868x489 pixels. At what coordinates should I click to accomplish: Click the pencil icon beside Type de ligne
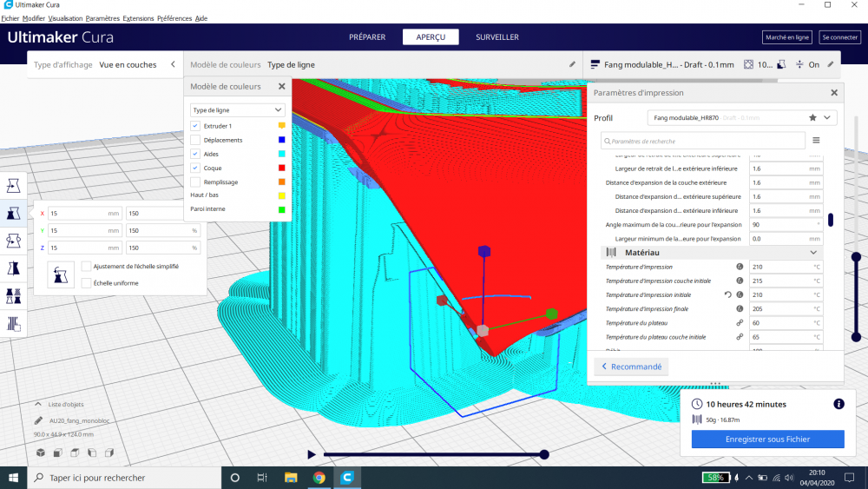[572, 64]
